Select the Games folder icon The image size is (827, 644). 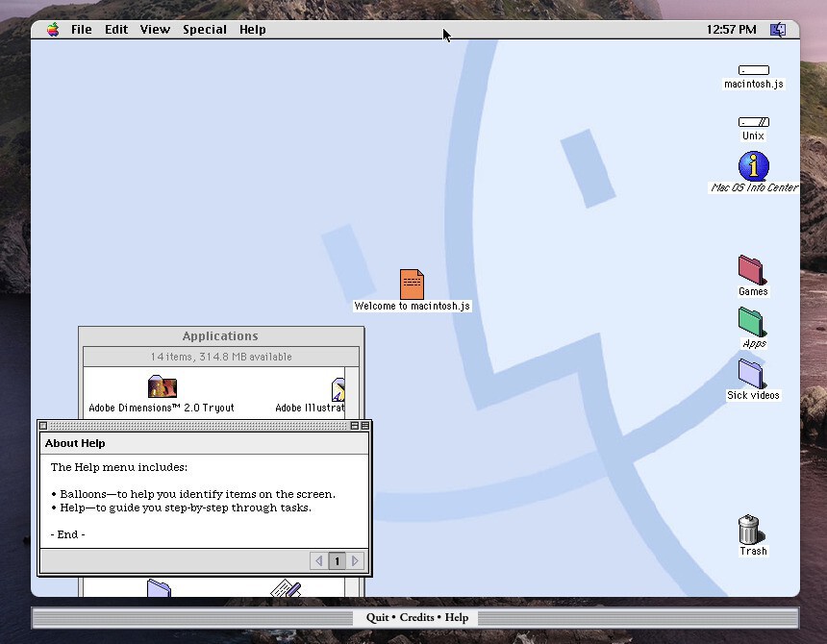click(x=753, y=270)
